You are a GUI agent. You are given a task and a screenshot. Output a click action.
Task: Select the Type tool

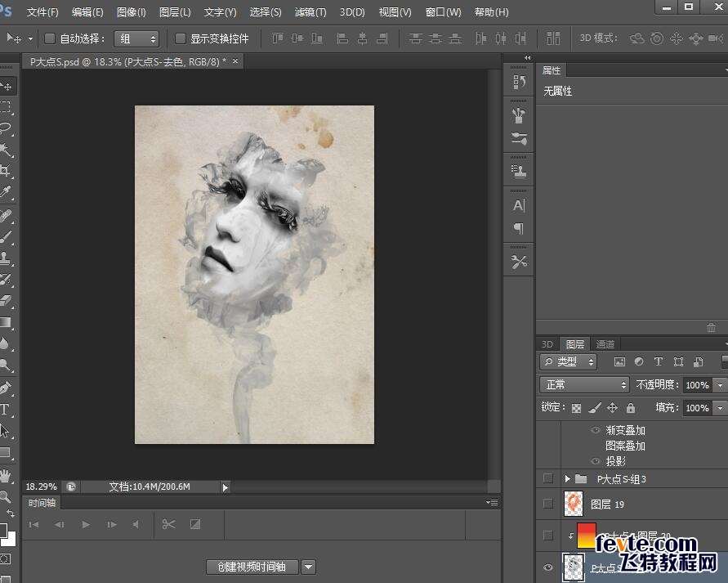(x=6, y=410)
